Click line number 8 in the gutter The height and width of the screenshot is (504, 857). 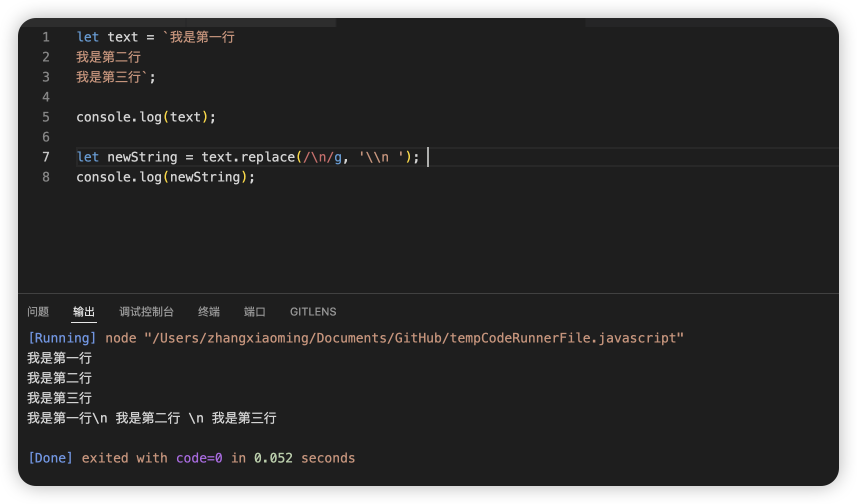[46, 177]
